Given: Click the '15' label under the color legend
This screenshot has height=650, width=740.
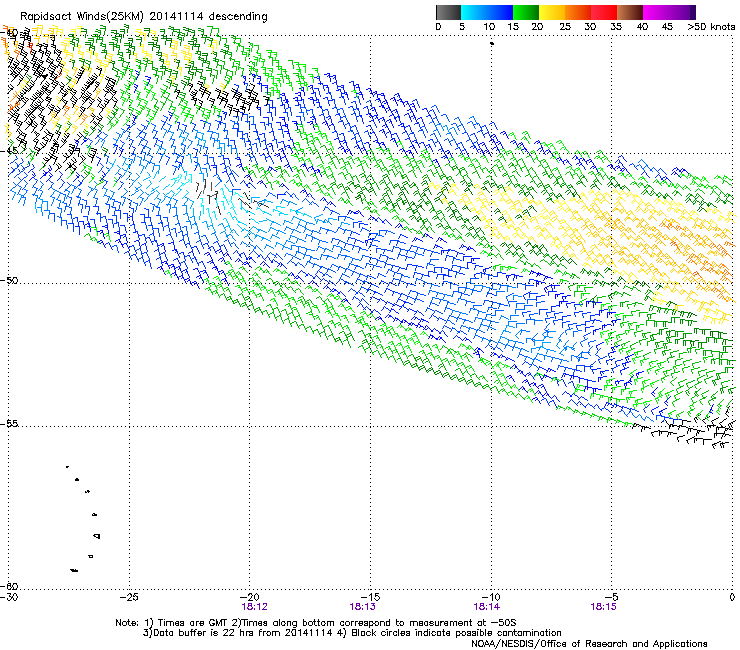Looking at the screenshot, I should tap(513, 27).
